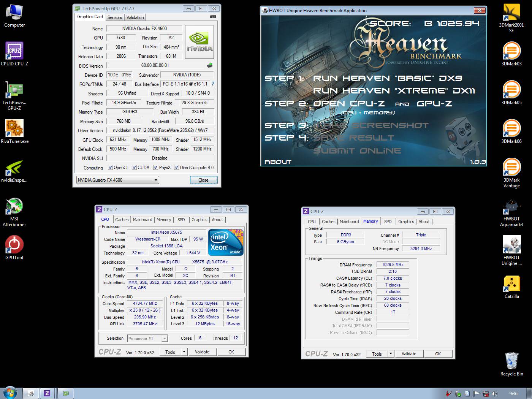Open TechPowerUp GPU-Z desktop shortcut
532x399 pixels.
[x=14, y=96]
